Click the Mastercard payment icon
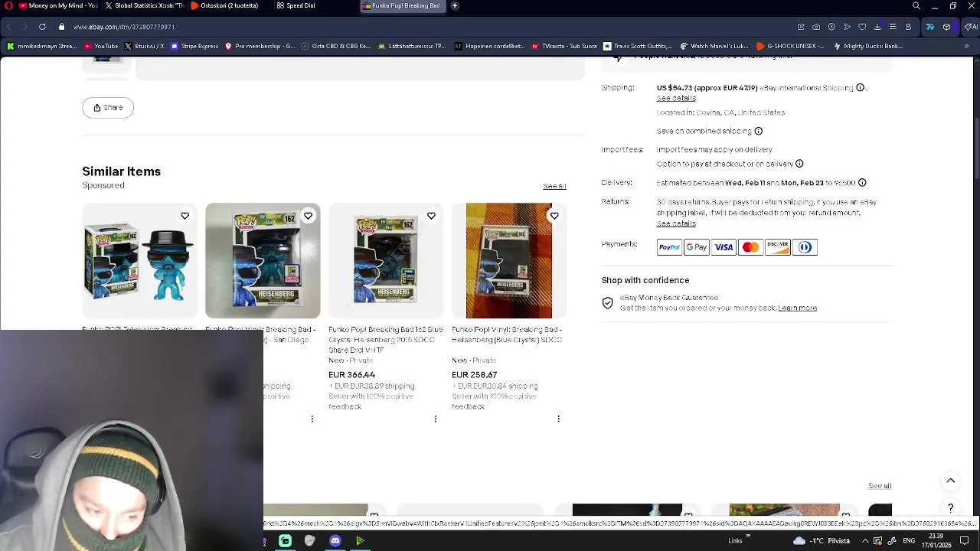This screenshot has width=980, height=551. (750, 247)
